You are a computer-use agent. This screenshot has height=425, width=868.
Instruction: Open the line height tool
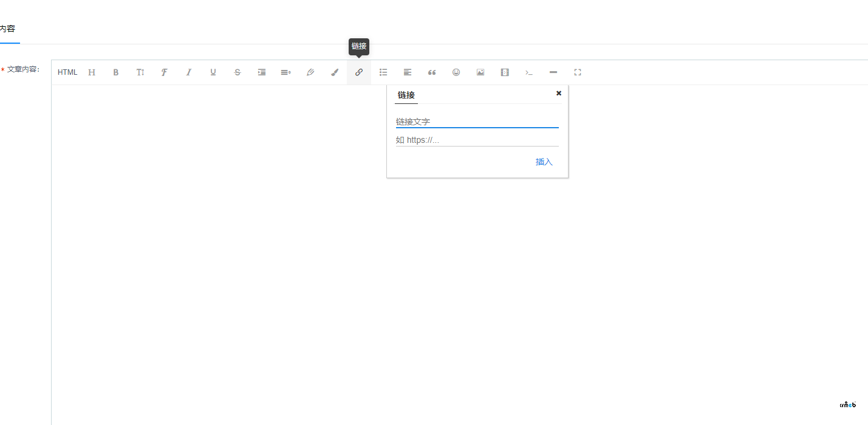tap(286, 72)
